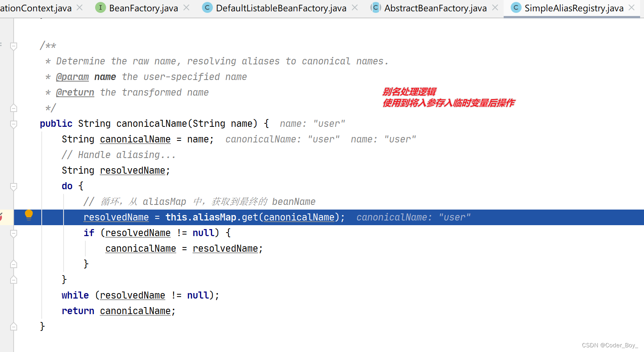Viewport: 644px width, 352px height.
Task: Click the fold end marker of the do block
Action: [14, 280]
